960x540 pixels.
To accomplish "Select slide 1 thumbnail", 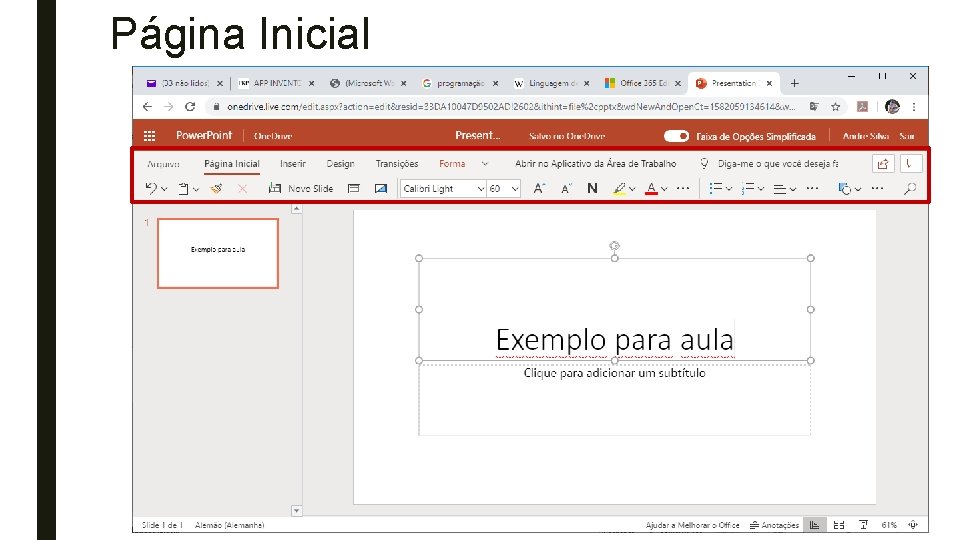I will coord(218,253).
